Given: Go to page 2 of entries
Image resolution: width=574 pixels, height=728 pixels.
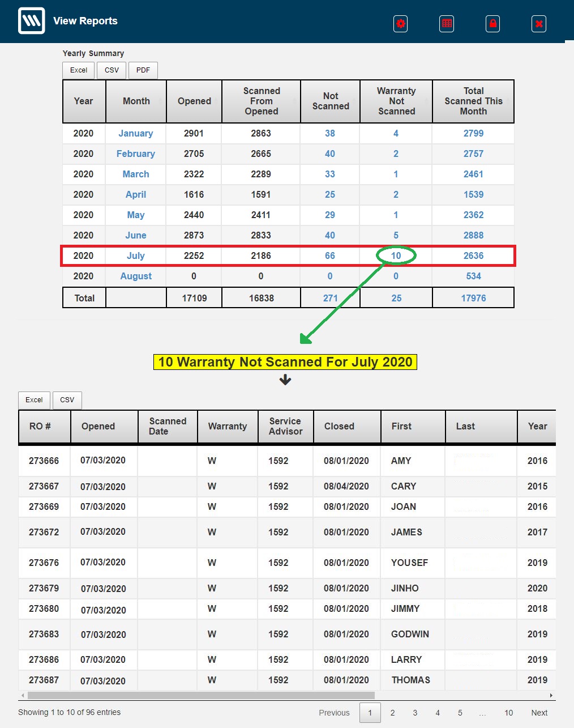Looking at the screenshot, I should click(392, 713).
